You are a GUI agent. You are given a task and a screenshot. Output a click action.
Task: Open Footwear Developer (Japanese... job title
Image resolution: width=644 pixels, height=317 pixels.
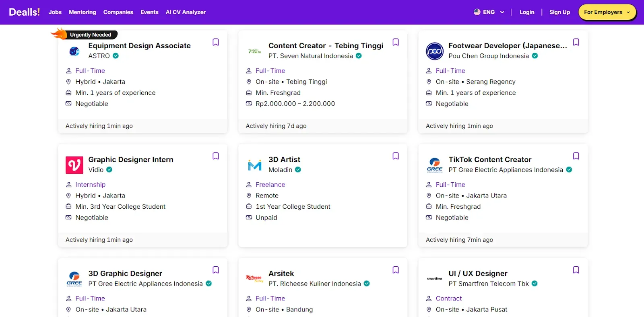508,46
